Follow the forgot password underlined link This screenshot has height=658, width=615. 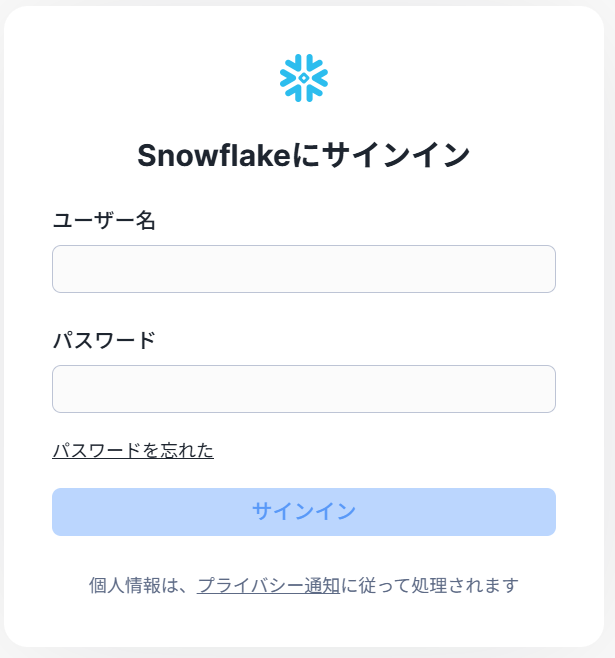[x=133, y=451]
